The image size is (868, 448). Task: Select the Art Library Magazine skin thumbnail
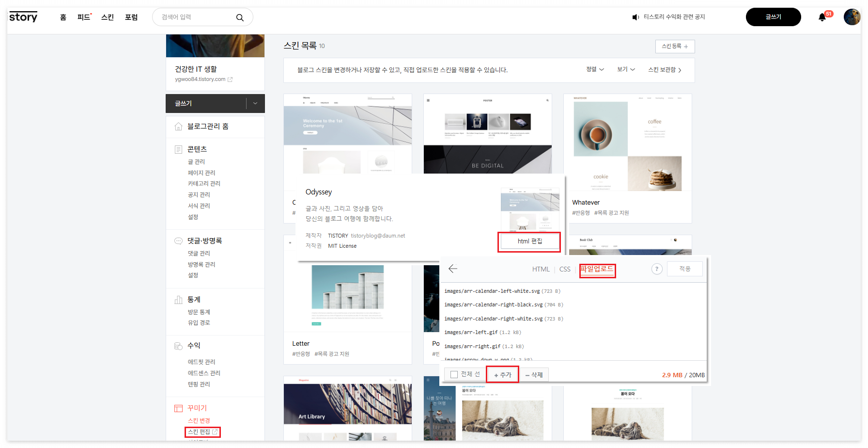point(348,408)
